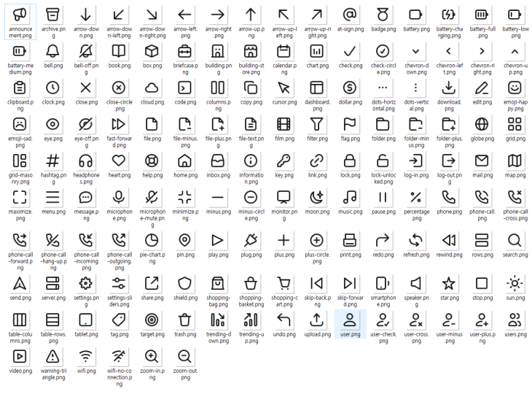Select the at-sign.png icon
This screenshot has width=532, height=394.
point(350,15)
